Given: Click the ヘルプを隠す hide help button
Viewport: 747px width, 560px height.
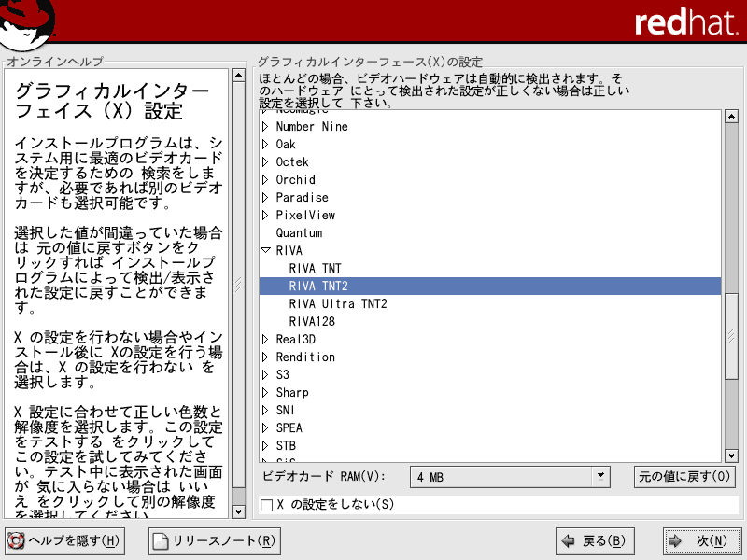Looking at the screenshot, I should (x=64, y=541).
